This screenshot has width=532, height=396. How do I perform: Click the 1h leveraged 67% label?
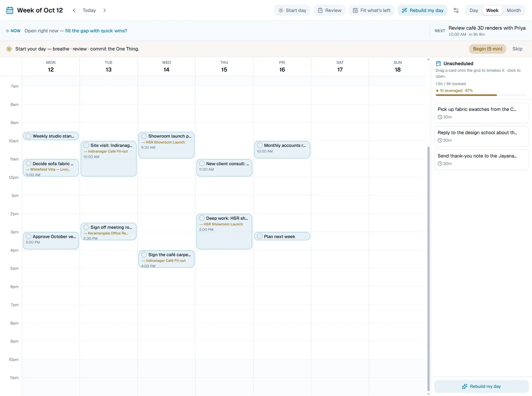454,91
